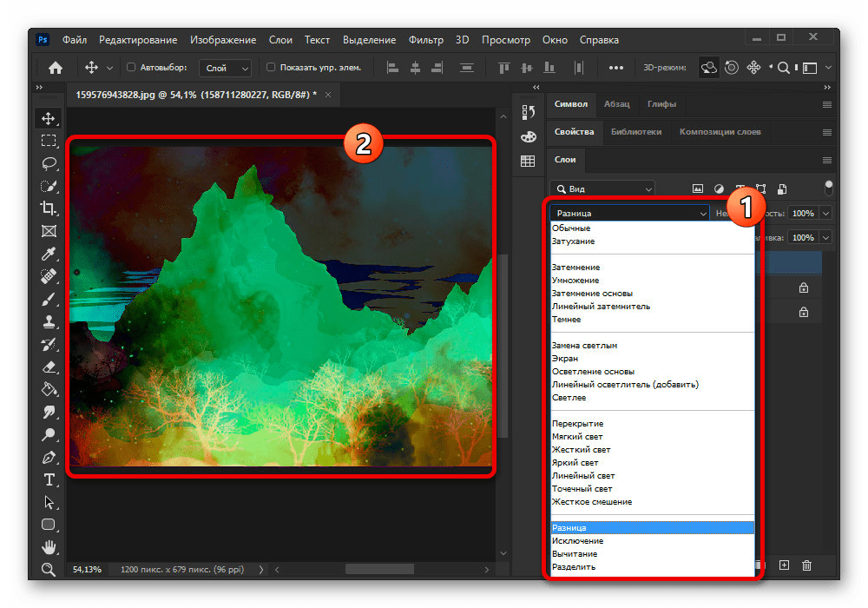Screen dimensions: 868x608
Task: Select the Move tool
Action: point(49,118)
